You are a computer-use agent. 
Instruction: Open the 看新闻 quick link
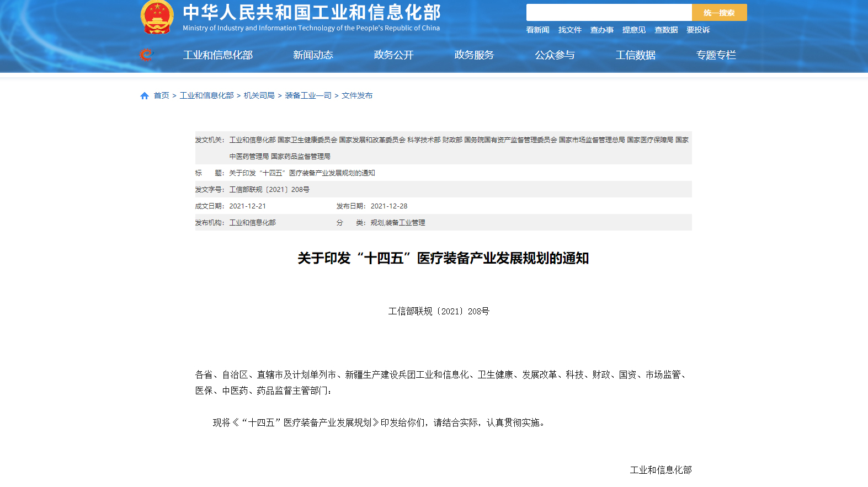[537, 30]
